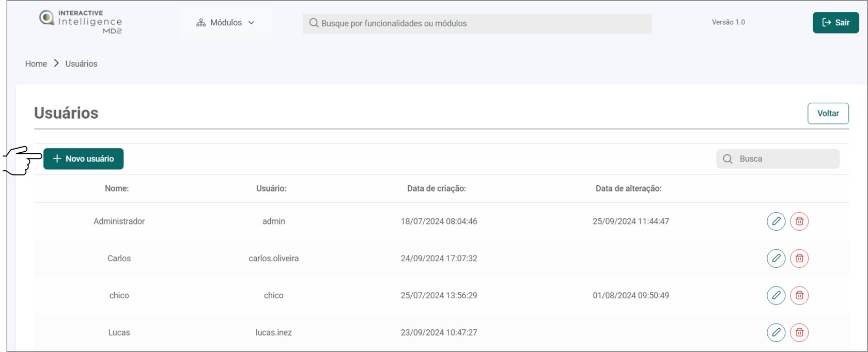Go to Home in breadcrumb
The height and width of the screenshot is (352, 868).
pos(36,64)
